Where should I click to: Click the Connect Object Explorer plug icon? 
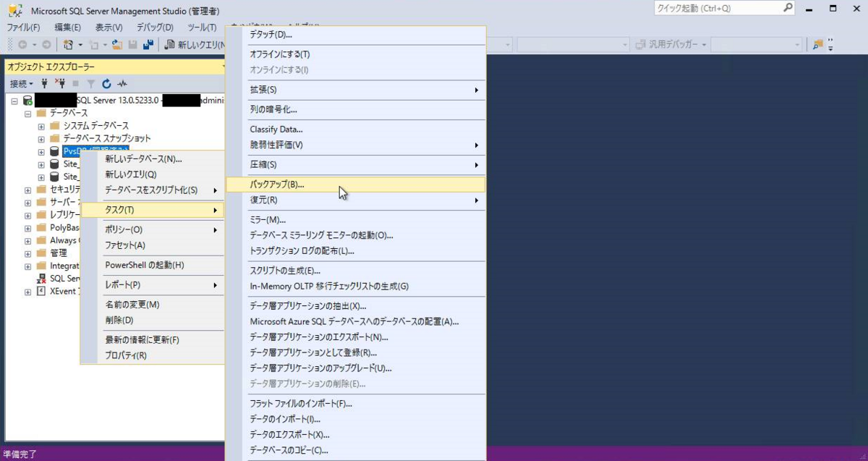[x=45, y=83]
